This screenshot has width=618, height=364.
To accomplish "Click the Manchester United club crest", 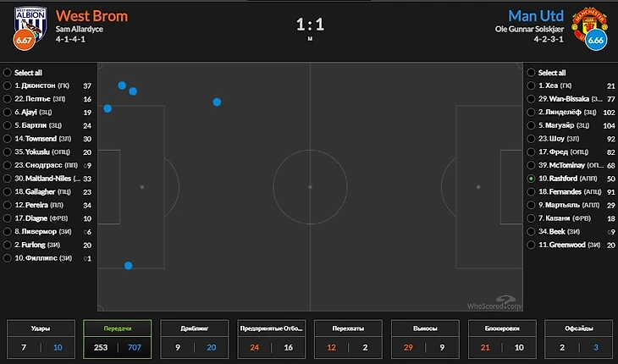I will coord(589,23).
